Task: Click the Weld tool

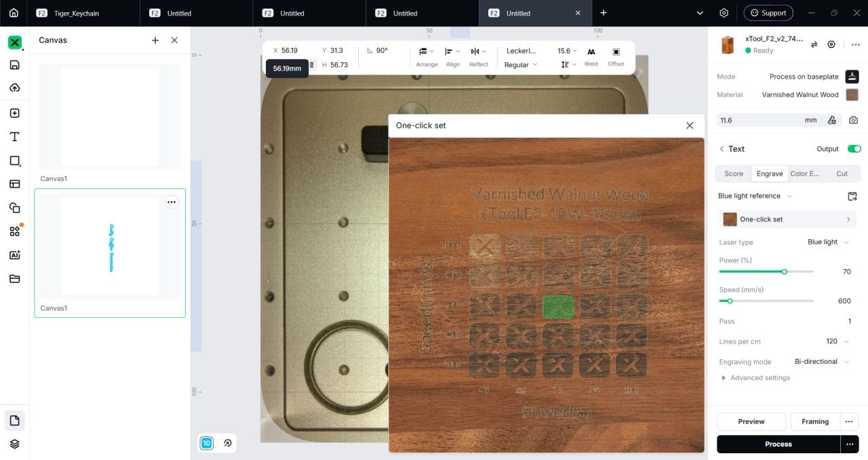Action: (x=591, y=56)
